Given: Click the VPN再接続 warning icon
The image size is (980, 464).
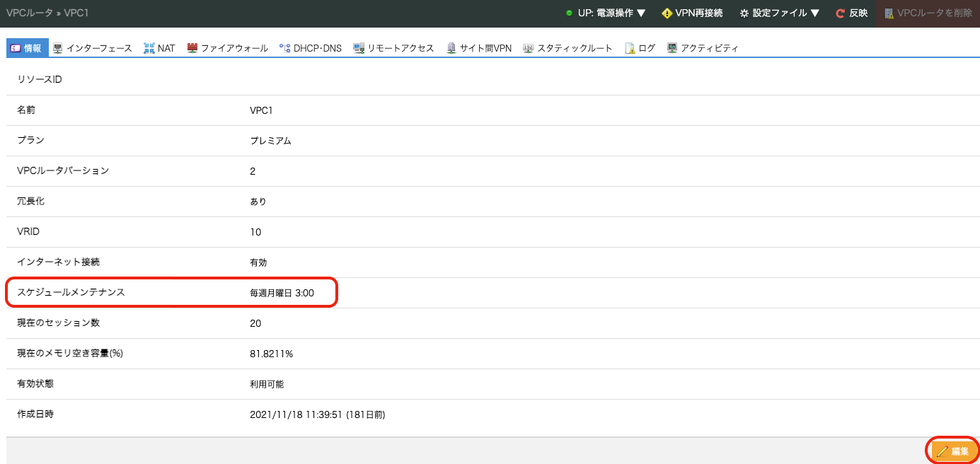Looking at the screenshot, I should coord(667,13).
